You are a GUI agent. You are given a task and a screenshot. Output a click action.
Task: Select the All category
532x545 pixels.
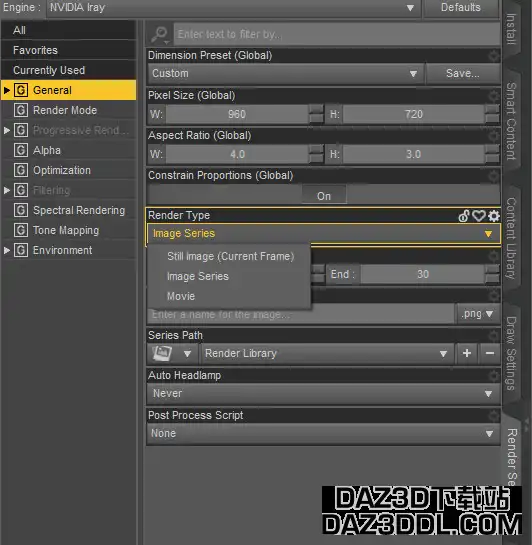(68, 30)
